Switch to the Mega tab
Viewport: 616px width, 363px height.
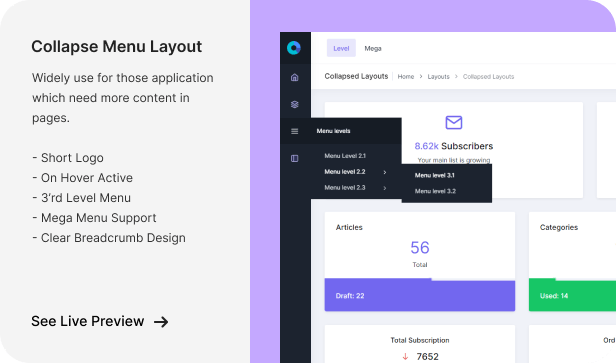tap(373, 48)
